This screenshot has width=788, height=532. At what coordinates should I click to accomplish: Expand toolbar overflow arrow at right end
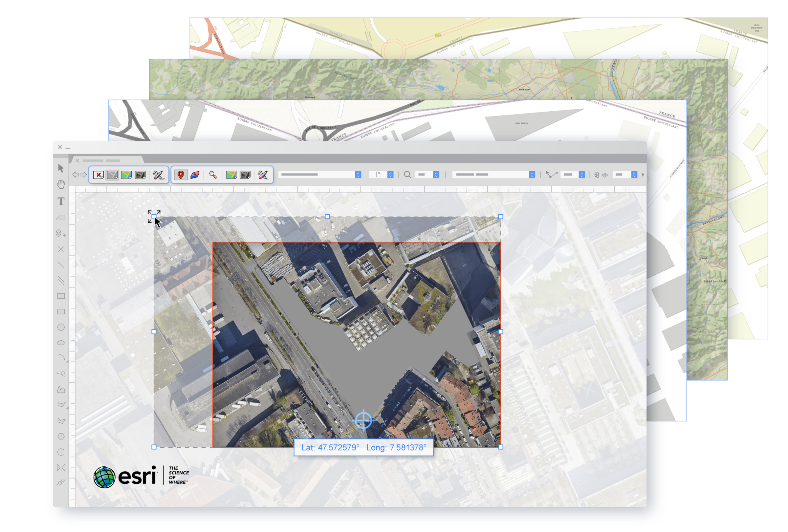(x=643, y=175)
